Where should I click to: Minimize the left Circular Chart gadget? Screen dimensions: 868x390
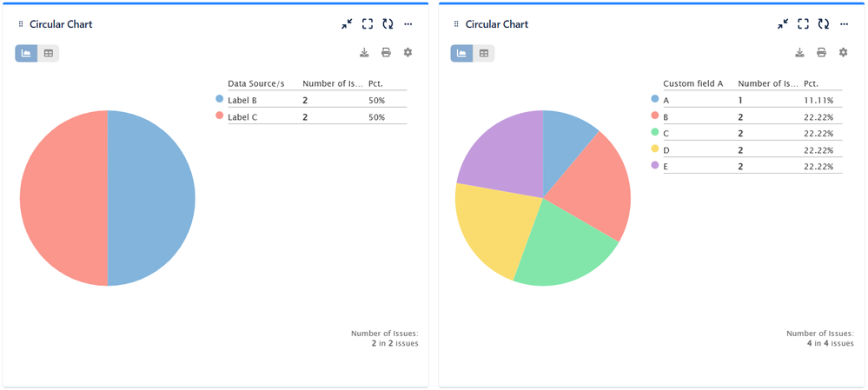coord(347,23)
